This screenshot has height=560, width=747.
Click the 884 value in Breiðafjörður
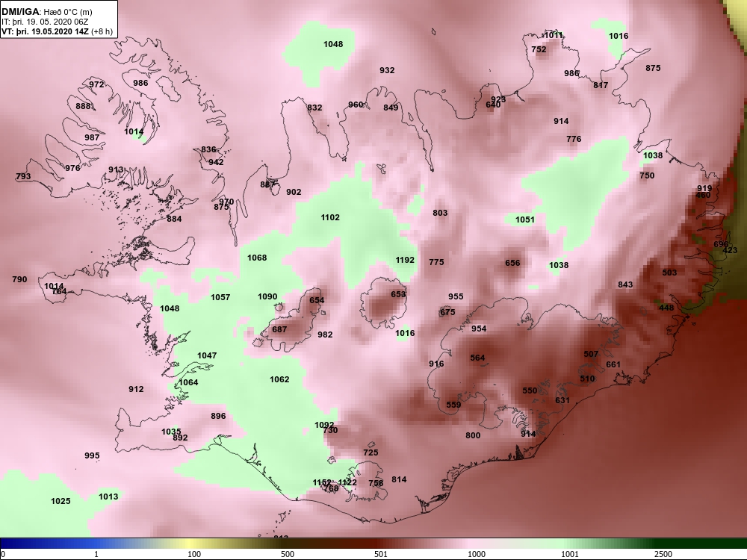[x=174, y=219]
